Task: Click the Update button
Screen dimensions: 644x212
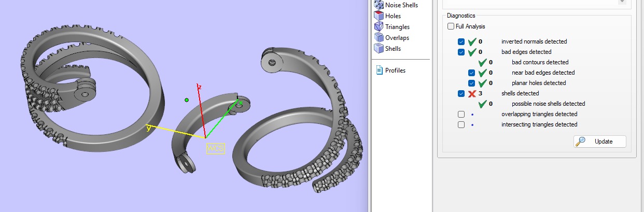Action: click(x=599, y=142)
